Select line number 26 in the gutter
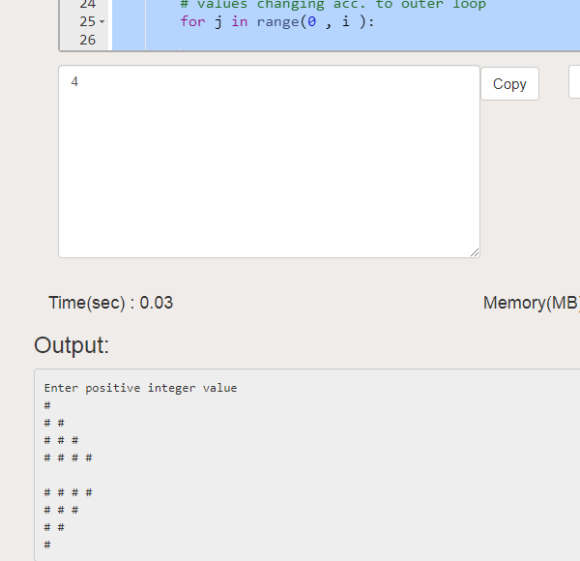This screenshot has height=561, width=580. click(x=88, y=40)
